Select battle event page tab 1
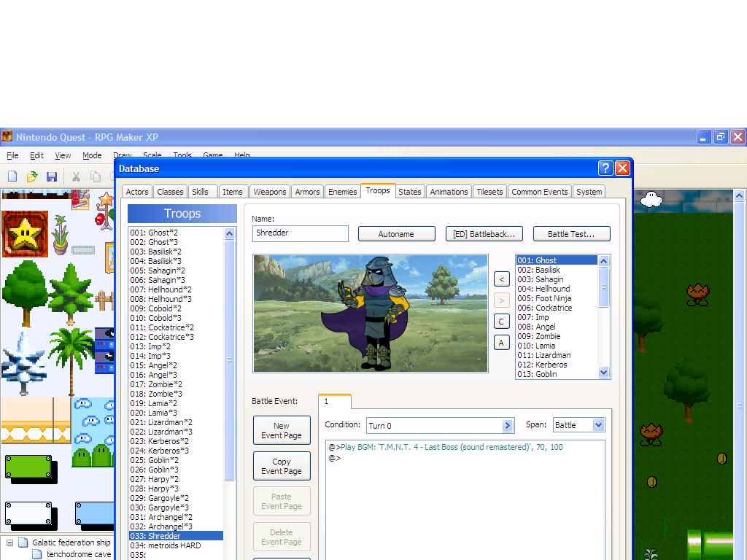Image resolution: width=747 pixels, height=560 pixels. [334, 402]
